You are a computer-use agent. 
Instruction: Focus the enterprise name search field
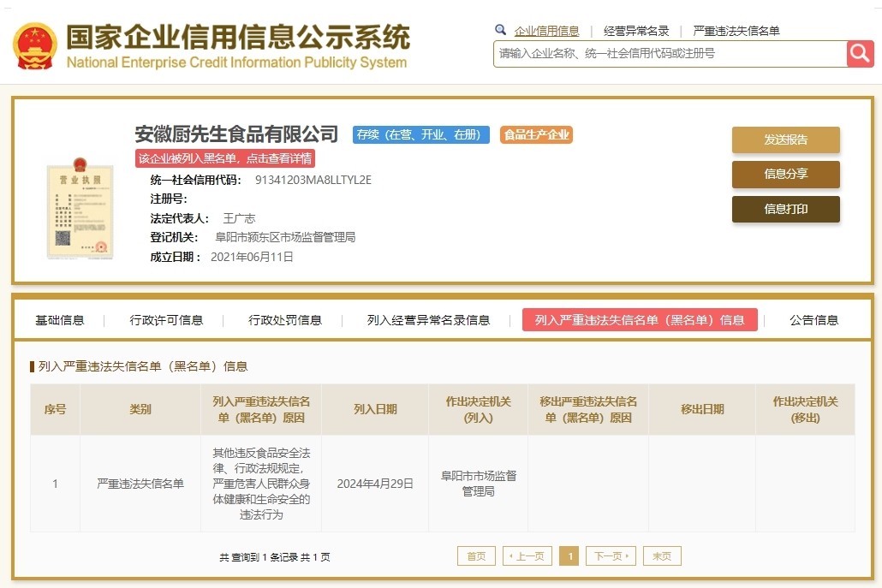tap(670, 54)
